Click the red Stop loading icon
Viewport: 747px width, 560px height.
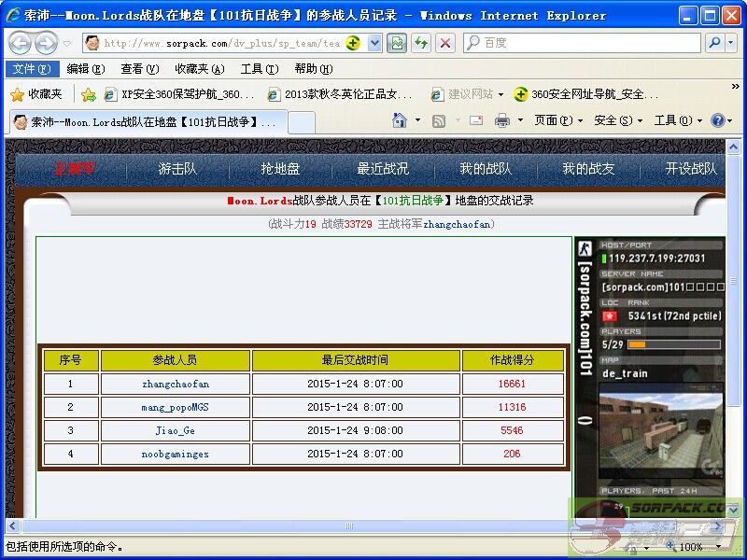445,43
